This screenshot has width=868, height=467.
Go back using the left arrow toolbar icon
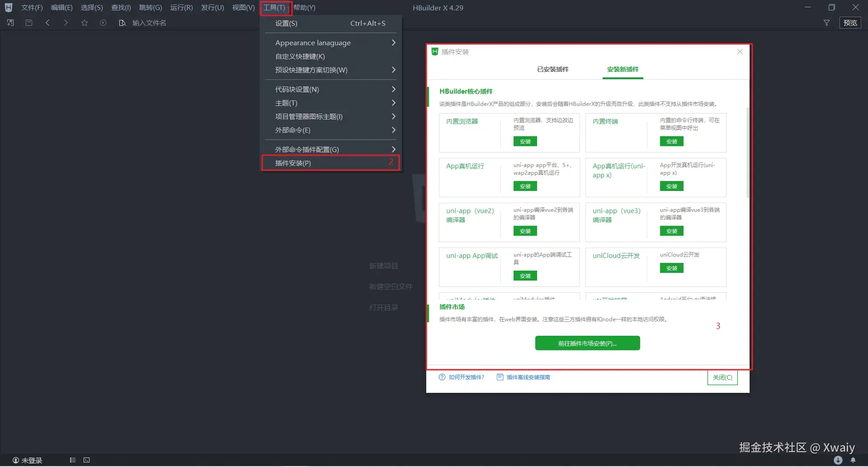coord(47,23)
